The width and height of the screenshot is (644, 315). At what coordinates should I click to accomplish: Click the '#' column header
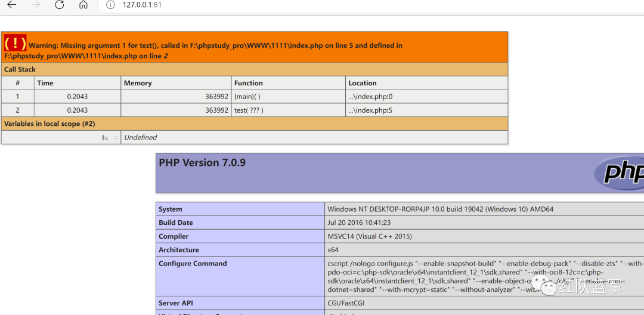(18, 83)
